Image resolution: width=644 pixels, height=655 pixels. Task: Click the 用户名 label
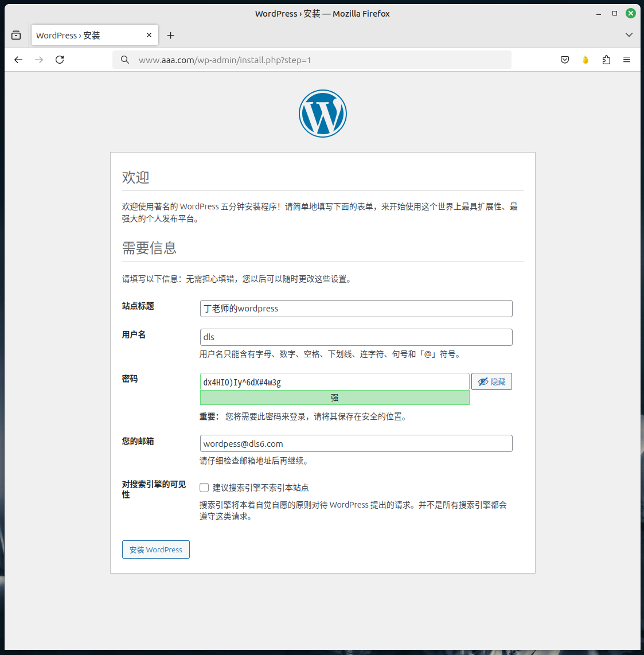tap(134, 334)
